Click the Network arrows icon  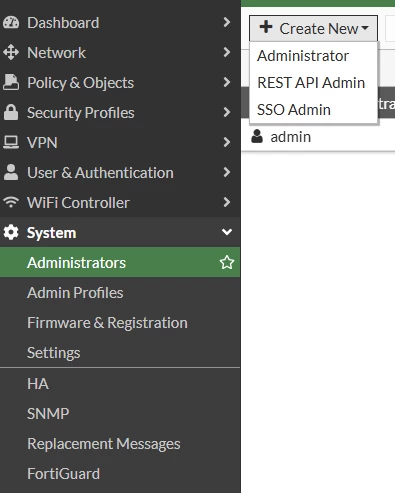[11, 53]
